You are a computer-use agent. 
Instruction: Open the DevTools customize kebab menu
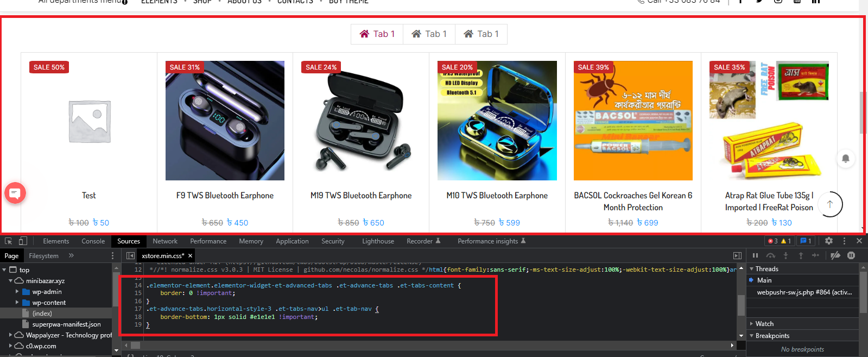[x=844, y=241]
